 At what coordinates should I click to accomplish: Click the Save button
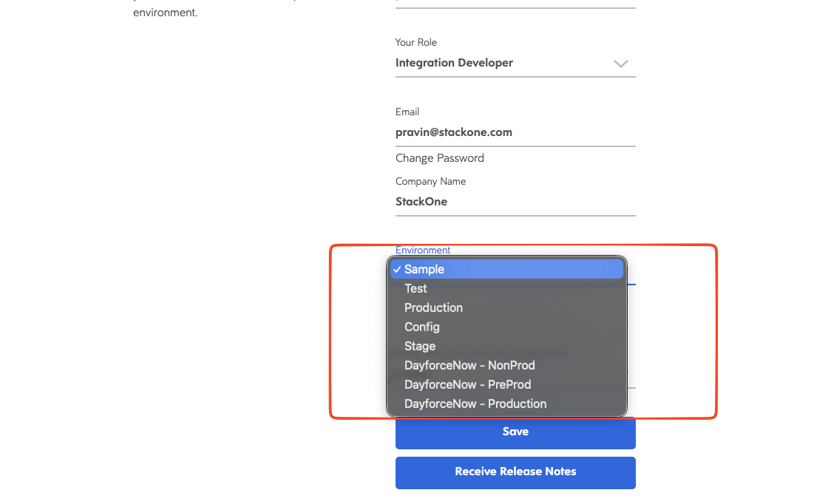click(x=515, y=432)
